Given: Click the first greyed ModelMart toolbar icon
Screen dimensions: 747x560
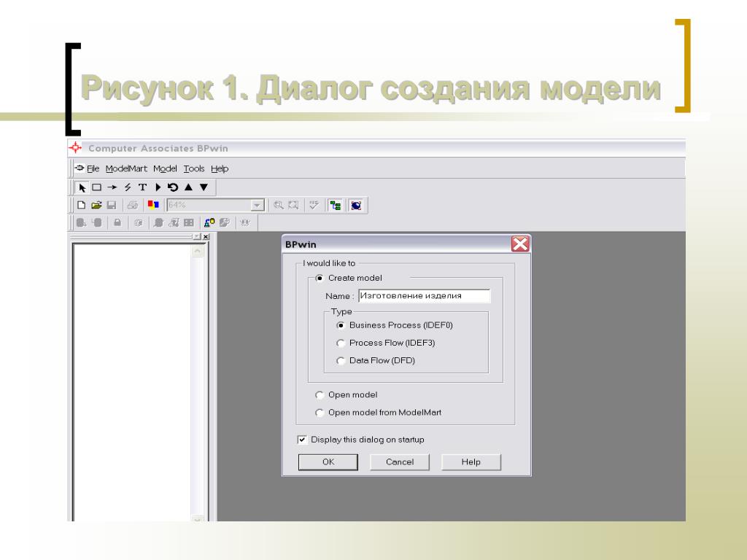Looking at the screenshot, I should pyautogui.click(x=82, y=223).
